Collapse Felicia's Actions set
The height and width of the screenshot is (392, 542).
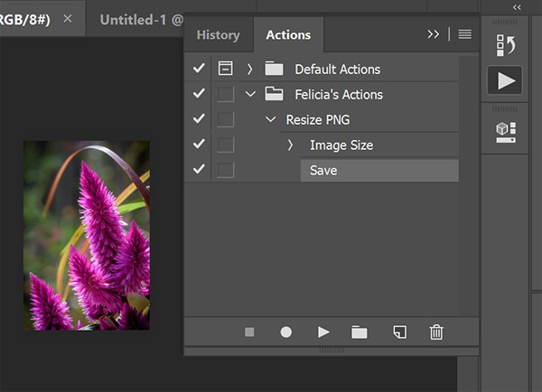250,94
